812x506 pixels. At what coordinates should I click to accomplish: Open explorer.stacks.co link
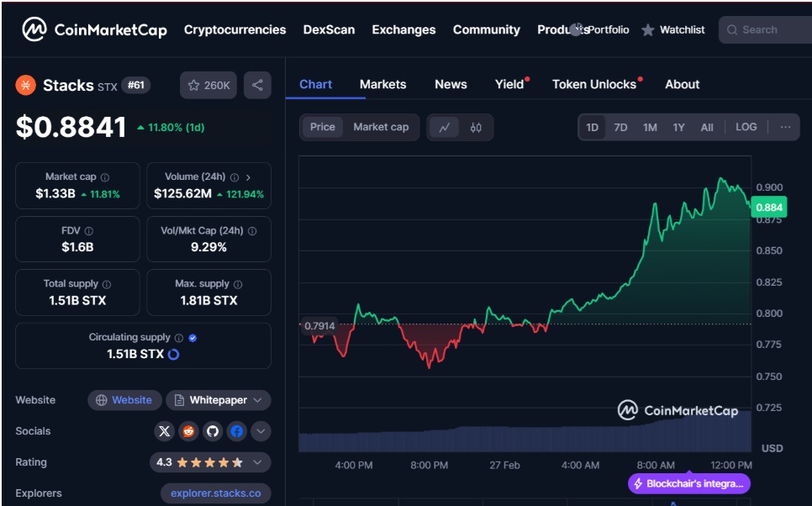click(x=215, y=493)
